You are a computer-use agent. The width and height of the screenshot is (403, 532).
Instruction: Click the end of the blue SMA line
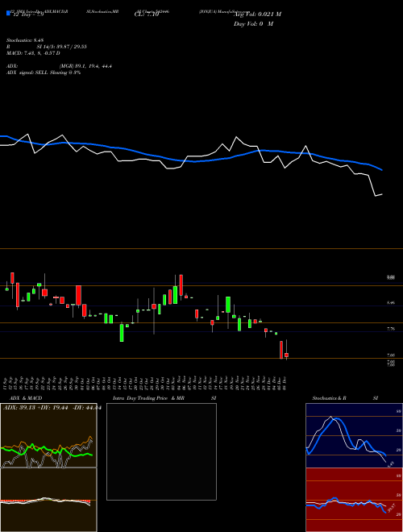click(382, 170)
